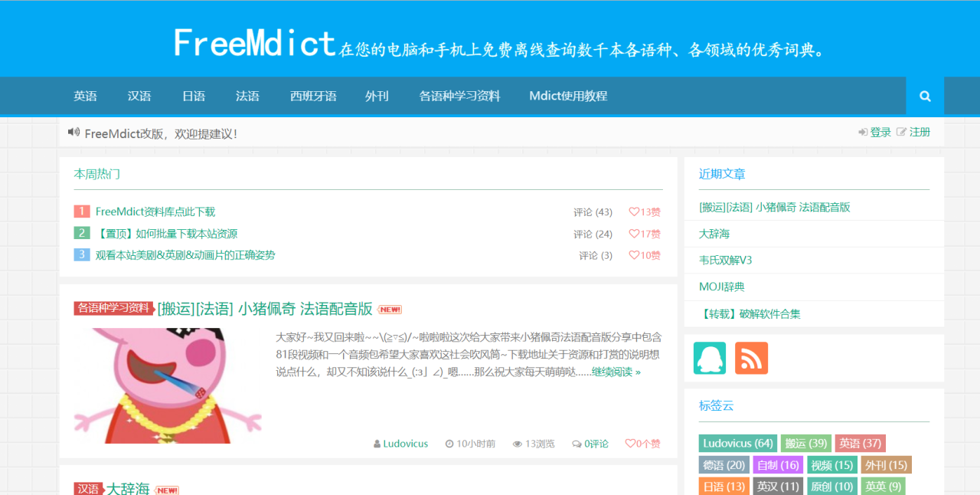This screenshot has width=980, height=495.
Task: Select the 自制 (16) tag
Action: click(x=778, y=465)
